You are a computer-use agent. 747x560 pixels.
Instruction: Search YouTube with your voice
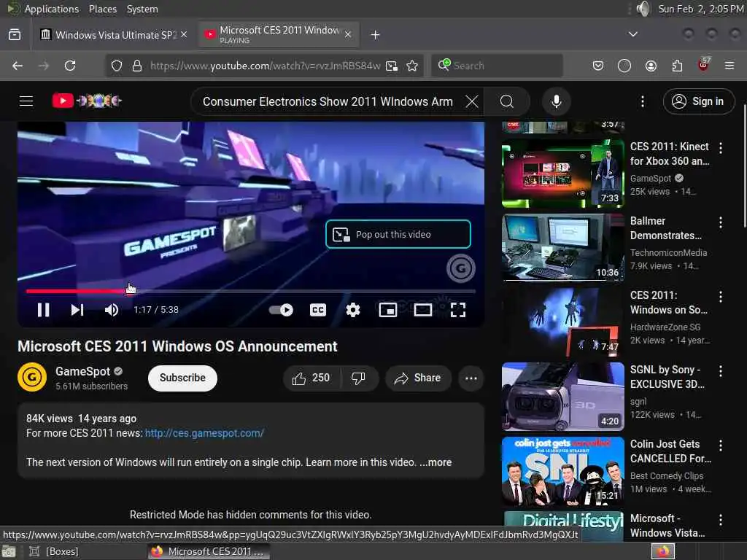pyautogui.click(x=556, y=101)
